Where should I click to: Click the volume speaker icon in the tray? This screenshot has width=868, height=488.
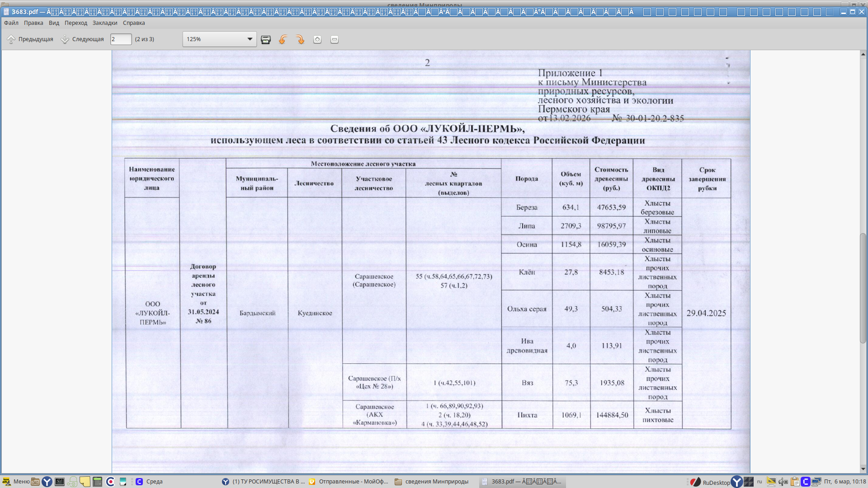coord(783,482)
